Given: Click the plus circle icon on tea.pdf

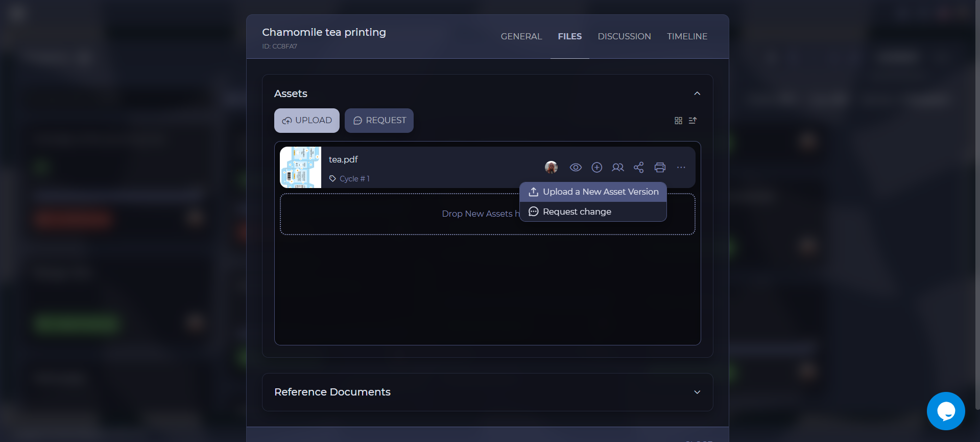Looking at the screenshot, I should (x=596, y=168).
